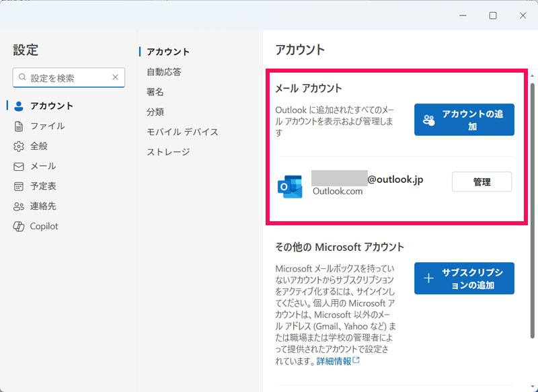Click the アカウント person icon in sidebar
Image resolution: width=538 pixels, height=392 pixels.
tap(19, 106)
